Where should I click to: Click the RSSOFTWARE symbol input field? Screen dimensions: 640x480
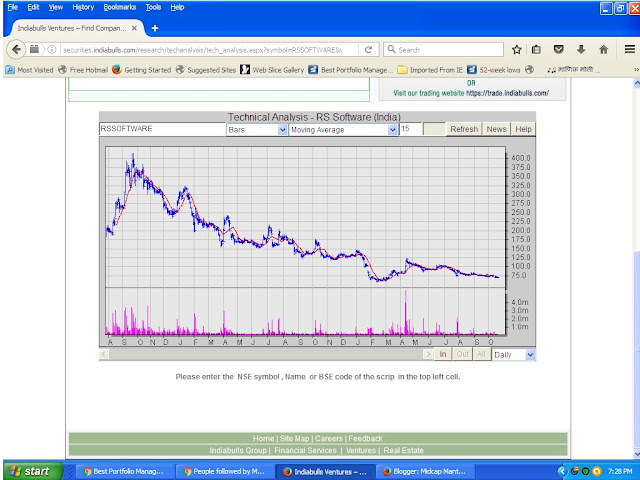[162, 129]
